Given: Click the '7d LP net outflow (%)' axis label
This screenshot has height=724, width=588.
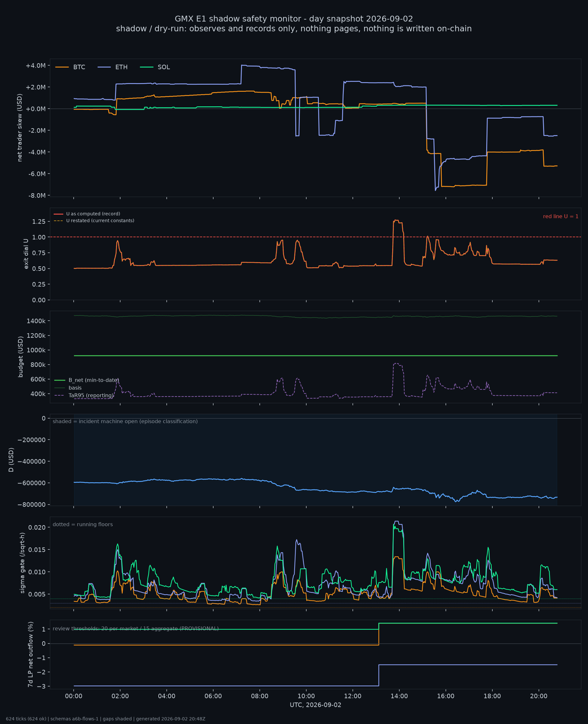Looking at the screenshot, I should pos(31,655).
